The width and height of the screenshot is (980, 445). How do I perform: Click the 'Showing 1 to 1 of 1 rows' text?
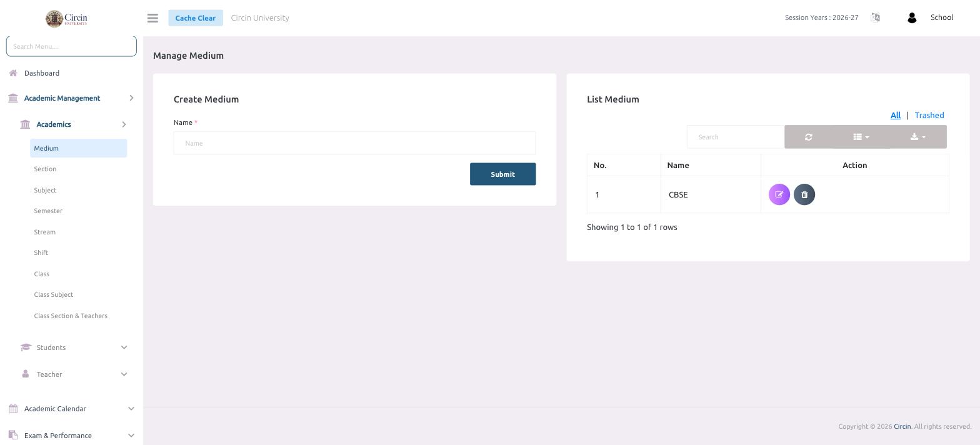point(632,227)
